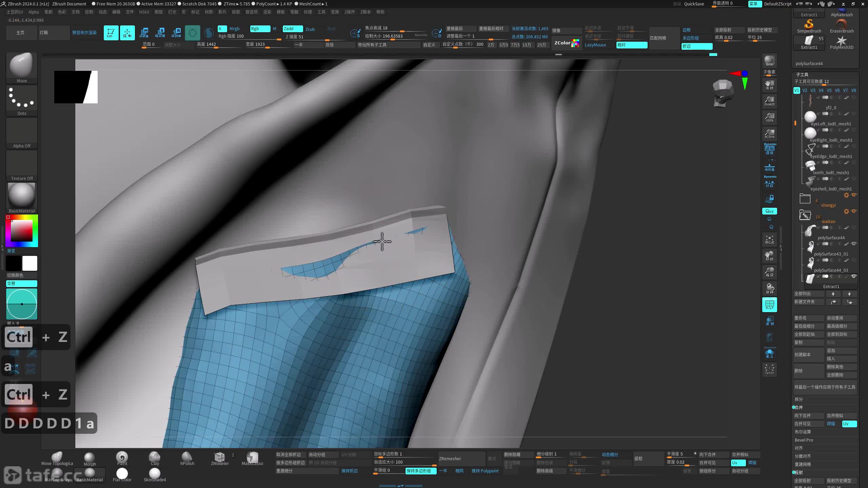
Task: Expand the shangyi subtool folder
Action: point(805,199)
